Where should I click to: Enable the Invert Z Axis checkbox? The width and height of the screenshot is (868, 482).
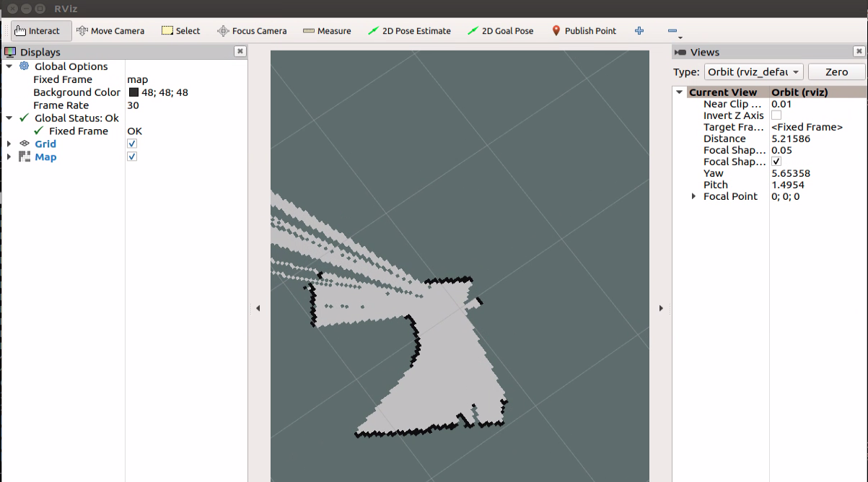pyautogui.click(x=776, y=115)
